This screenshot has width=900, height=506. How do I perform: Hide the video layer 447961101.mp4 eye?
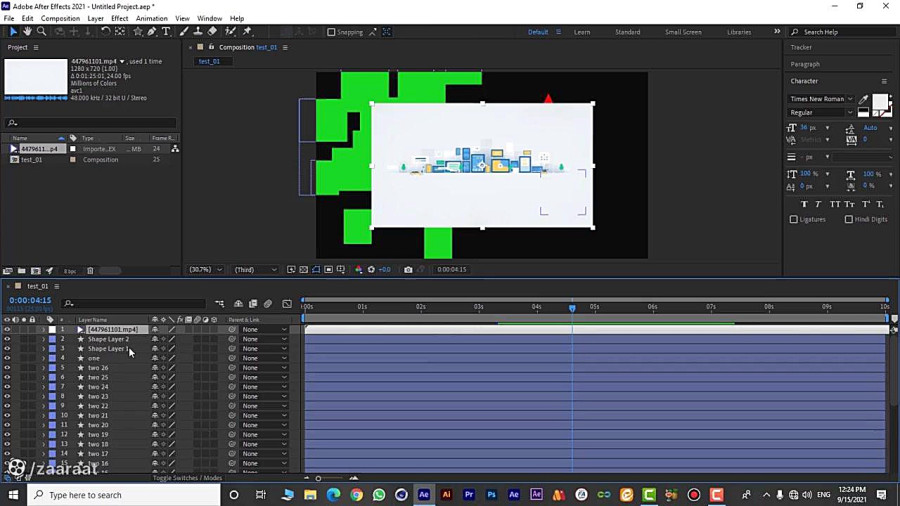7,329
